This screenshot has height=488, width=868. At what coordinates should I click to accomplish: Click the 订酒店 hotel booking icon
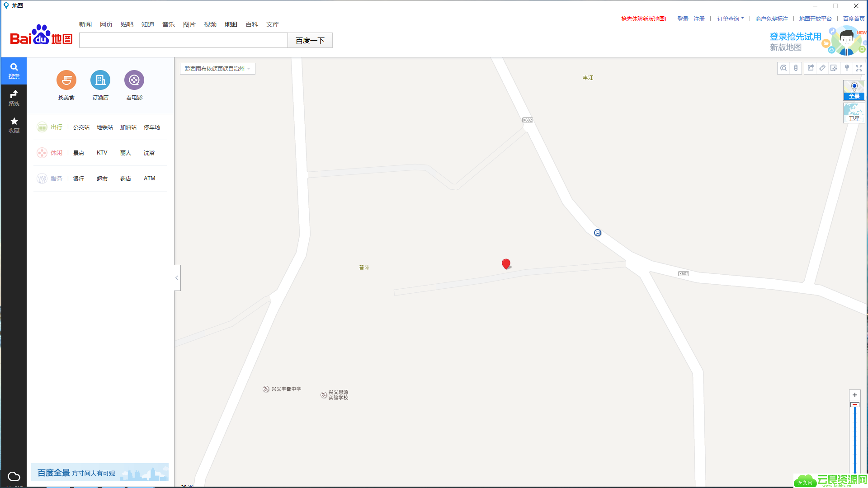(x=100, y=80)
